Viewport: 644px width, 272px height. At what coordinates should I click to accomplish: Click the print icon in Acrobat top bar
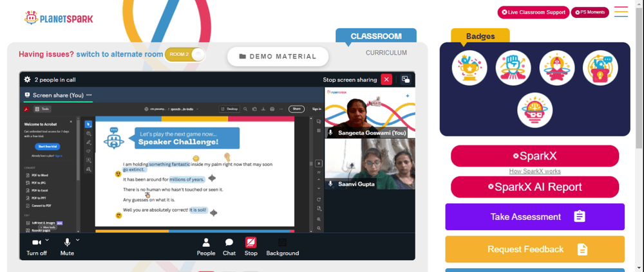coord(272,109)
